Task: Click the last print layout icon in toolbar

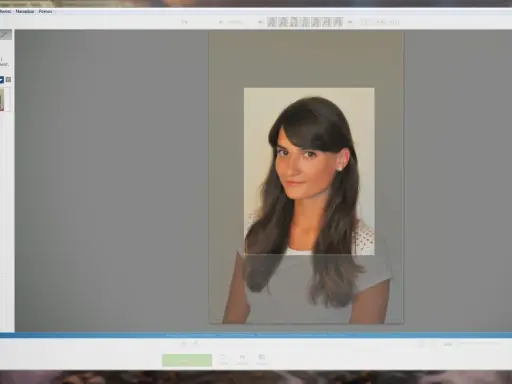Action: coord(338,22)
